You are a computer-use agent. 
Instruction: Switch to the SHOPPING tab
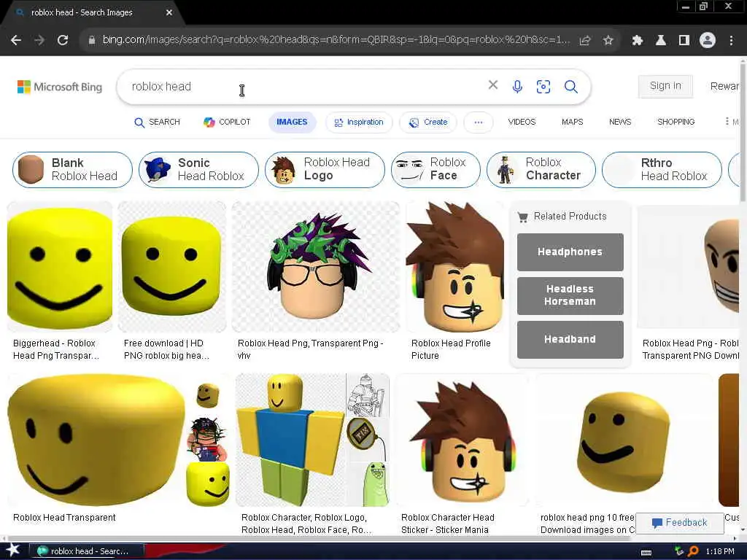click(x=676, y=122)
